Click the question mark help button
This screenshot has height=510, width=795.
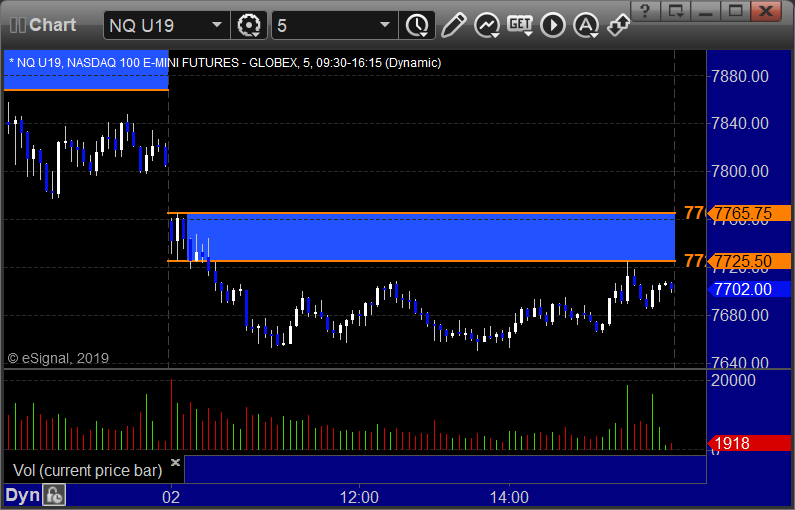click(x=645, y=11)
